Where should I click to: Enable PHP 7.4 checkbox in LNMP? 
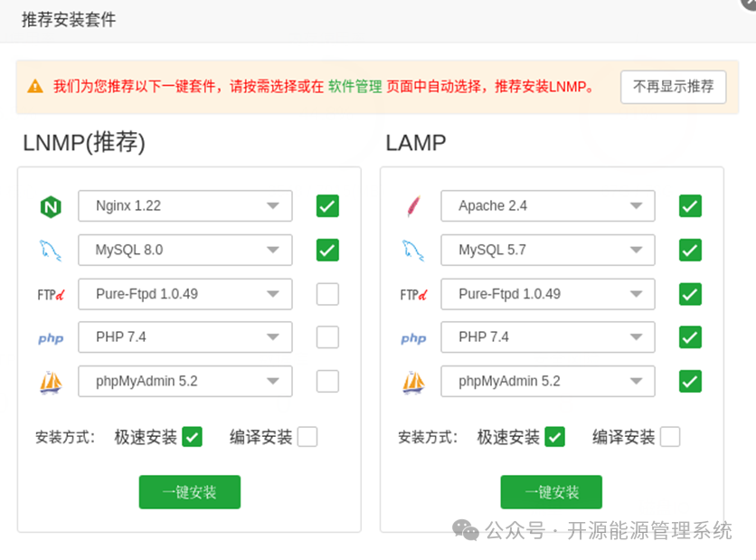coord(327,337)
